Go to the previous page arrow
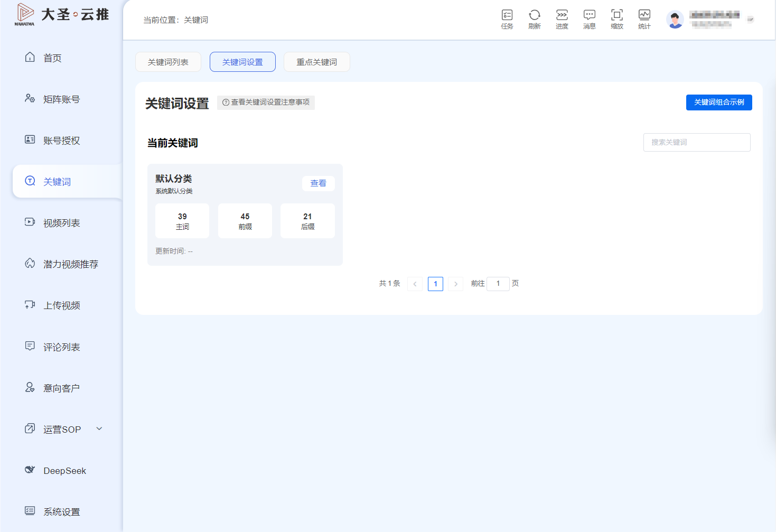The height and width of the screenshot is (532, 776). tap(415, 284)
